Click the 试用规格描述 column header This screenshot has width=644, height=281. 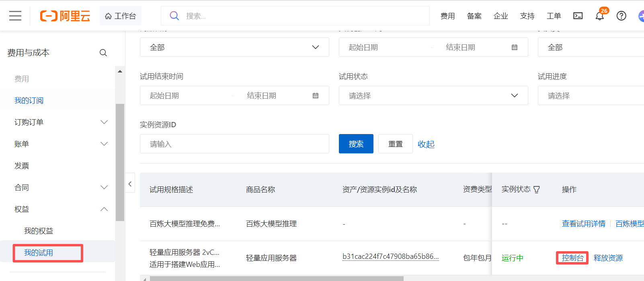pos(171,190)
